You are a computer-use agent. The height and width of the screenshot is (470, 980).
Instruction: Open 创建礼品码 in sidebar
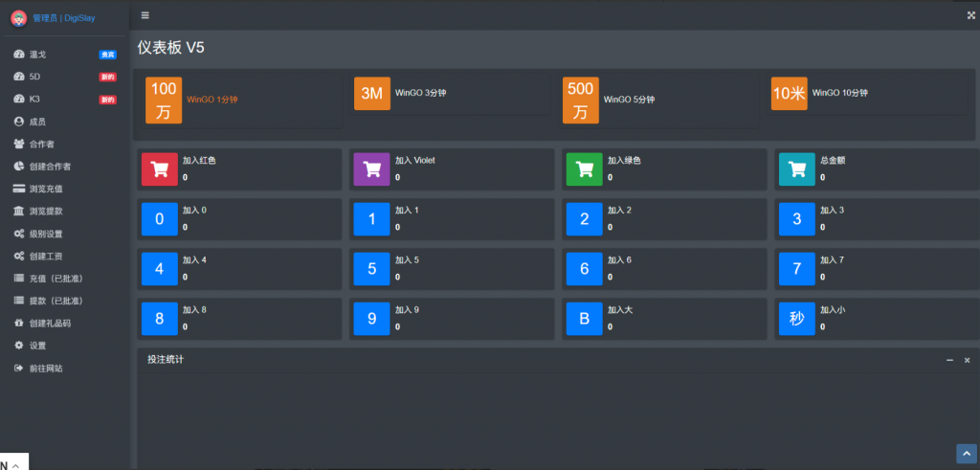50,324
